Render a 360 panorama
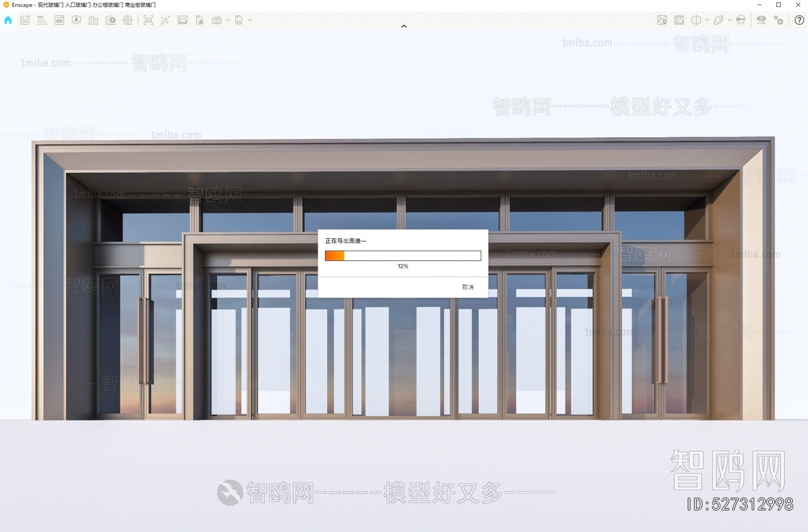Viewport: 808px width, 532px height. tap(216, 20)
